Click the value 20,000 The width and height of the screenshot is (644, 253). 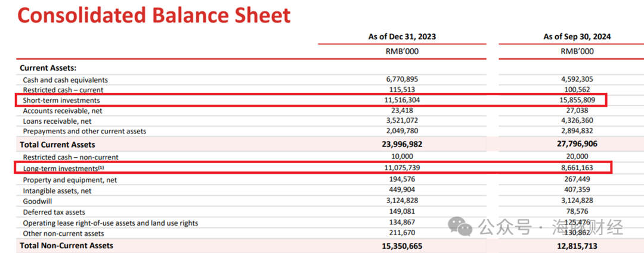tap(577, 157)
